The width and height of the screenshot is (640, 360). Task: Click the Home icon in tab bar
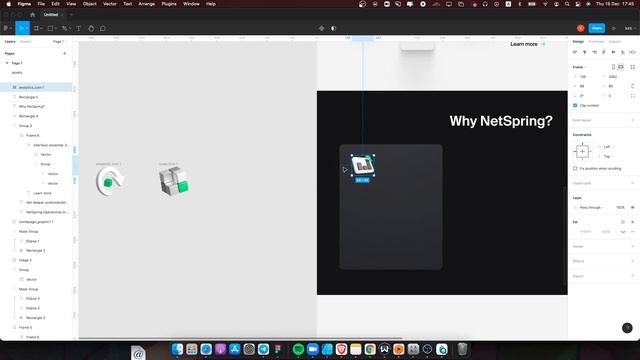coord(33,15)
